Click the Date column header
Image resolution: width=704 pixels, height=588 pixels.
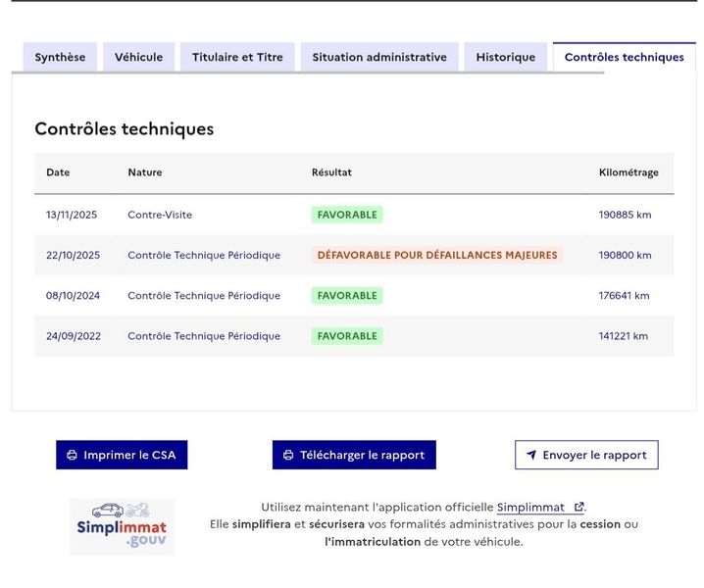[58, 172]
